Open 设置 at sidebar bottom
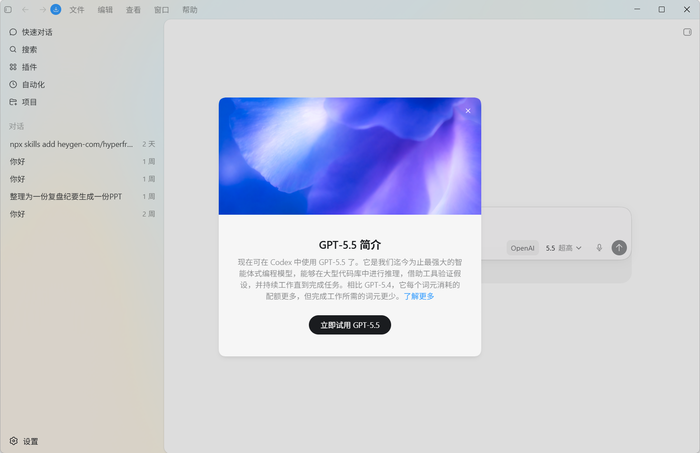 tap(30, 441)
